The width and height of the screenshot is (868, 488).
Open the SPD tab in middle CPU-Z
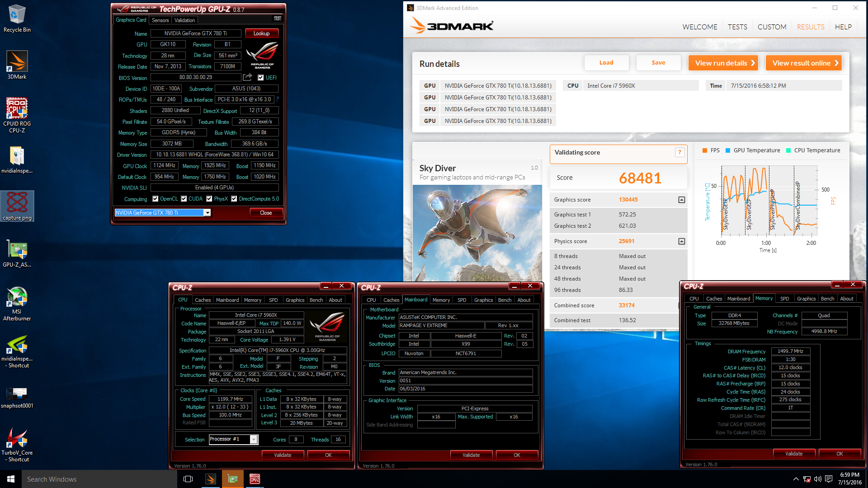click(x=462, y=300)
